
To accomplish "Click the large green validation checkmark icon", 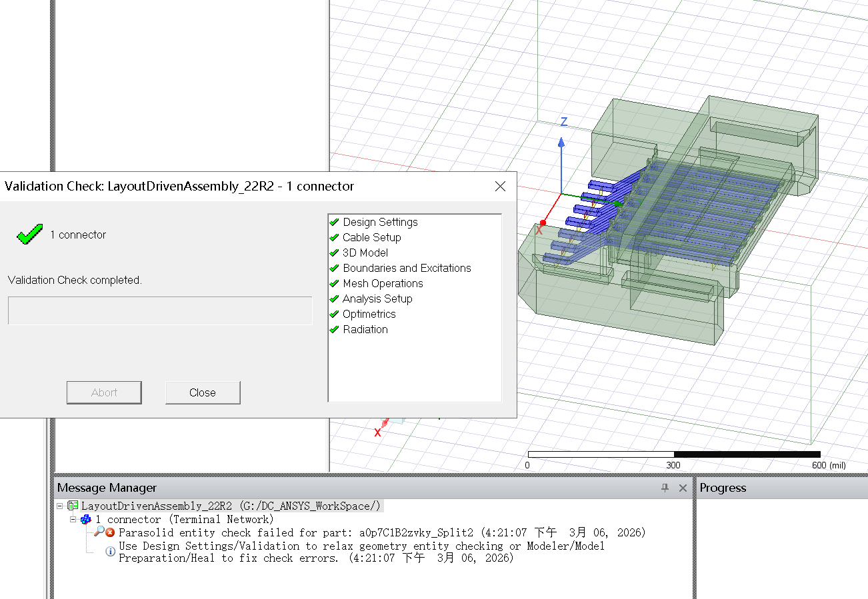I will pos(29,235).
